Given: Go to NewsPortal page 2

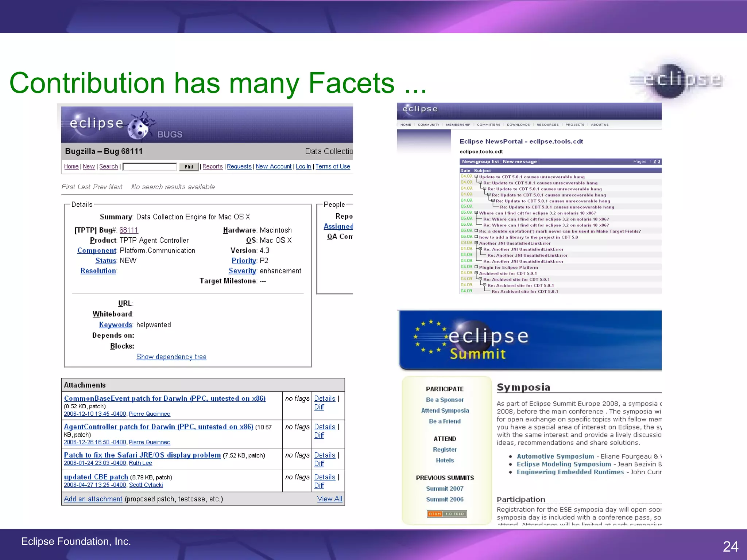Looking at the screenshot, I should point(655,162).
